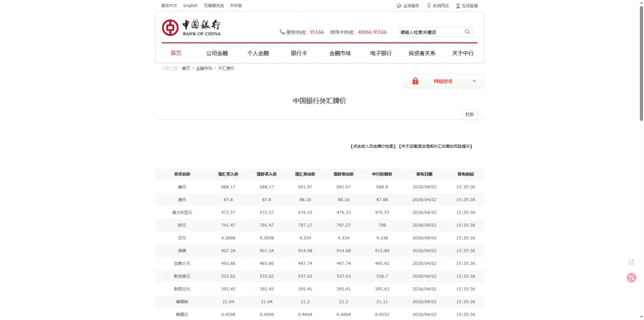Select the 欧元 currency name cell

tap(182, 226)
